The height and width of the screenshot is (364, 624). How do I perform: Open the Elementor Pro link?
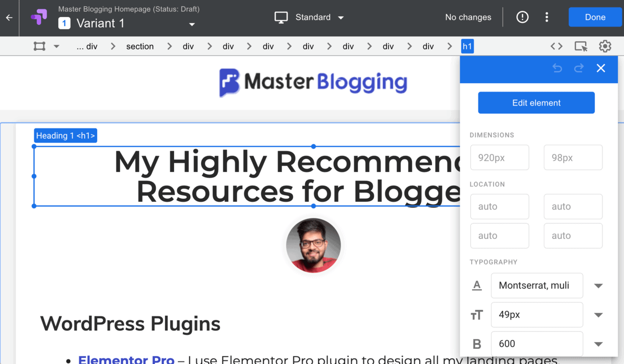[x=126, y=360]
